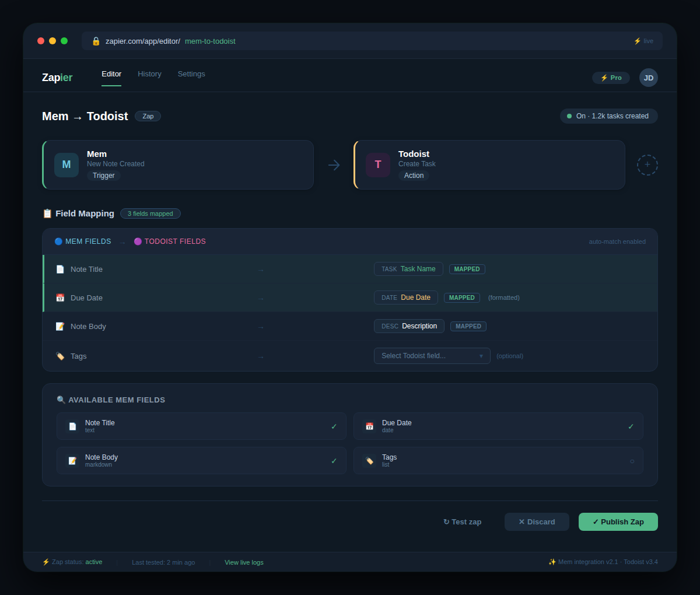The image size is (700, 595).
Task: Click 'Last tested: 2 min ago' status
Action: click(163, 562)
